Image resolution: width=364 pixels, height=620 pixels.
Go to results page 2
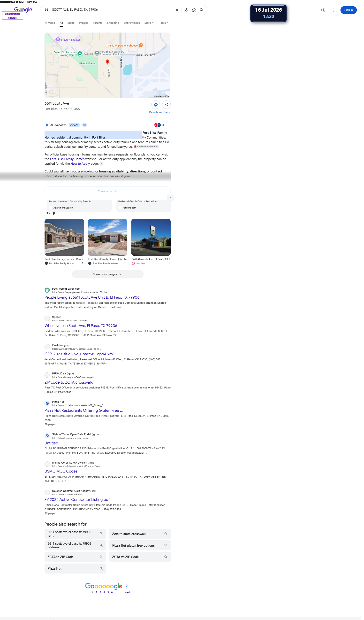pos(97,598)
